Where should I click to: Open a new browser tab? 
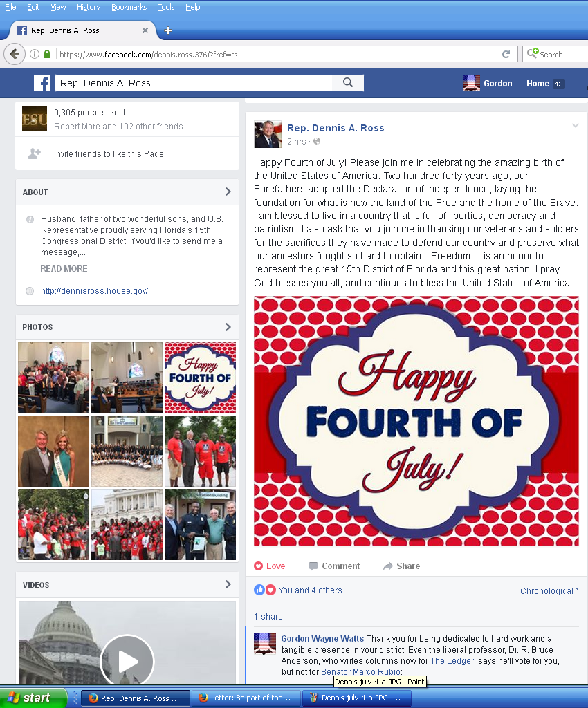pyautogui.click(x=168, y=30)
